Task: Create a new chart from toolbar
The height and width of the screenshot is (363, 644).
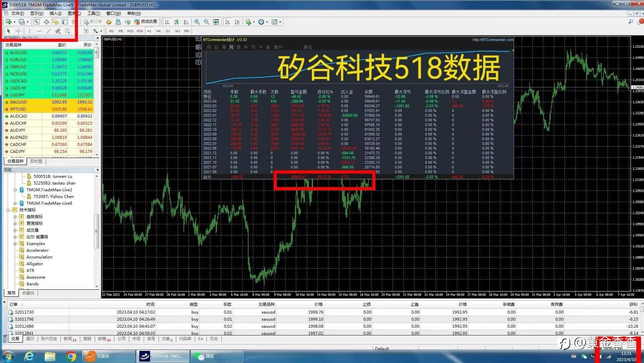Action: tap(8, 22)
